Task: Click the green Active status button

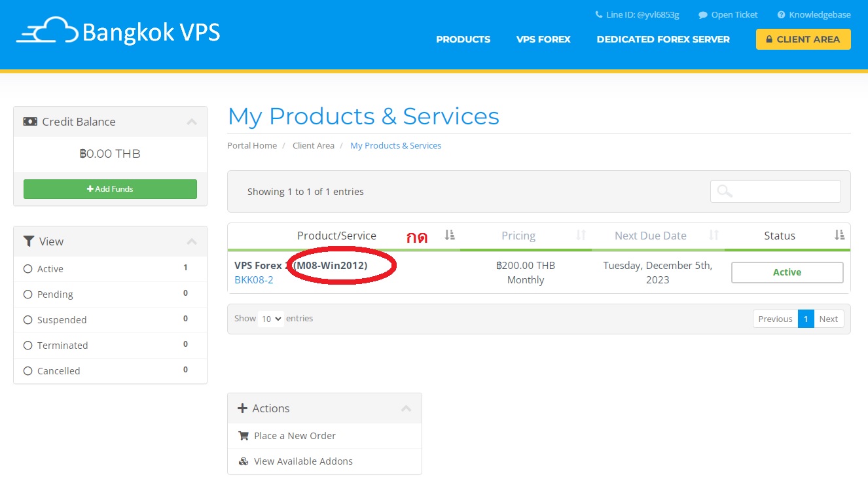Action: coord(787,272)
